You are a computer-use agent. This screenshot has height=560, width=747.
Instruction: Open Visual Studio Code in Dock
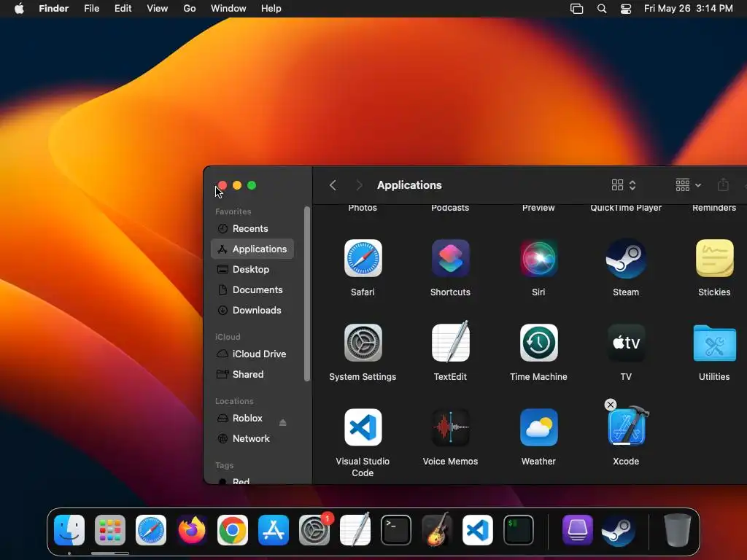(478, 530)
